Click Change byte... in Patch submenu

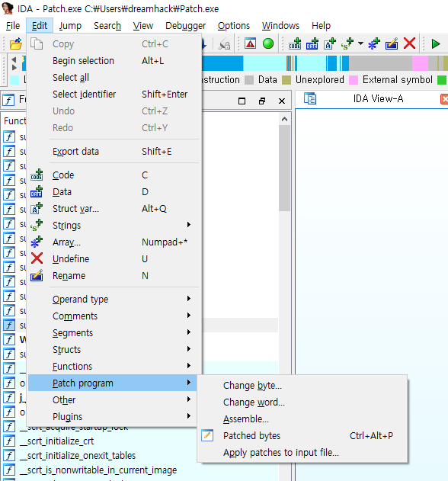click(302, 385)
